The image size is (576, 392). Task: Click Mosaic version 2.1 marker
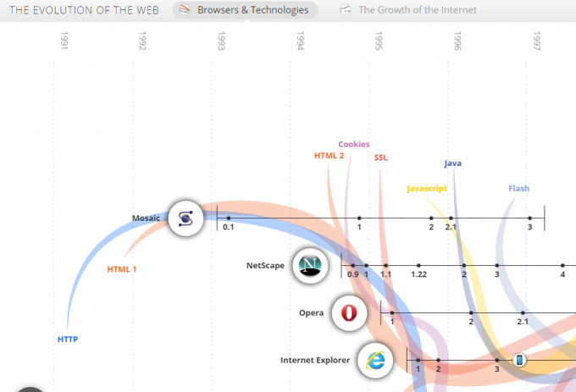coord(451,218)
